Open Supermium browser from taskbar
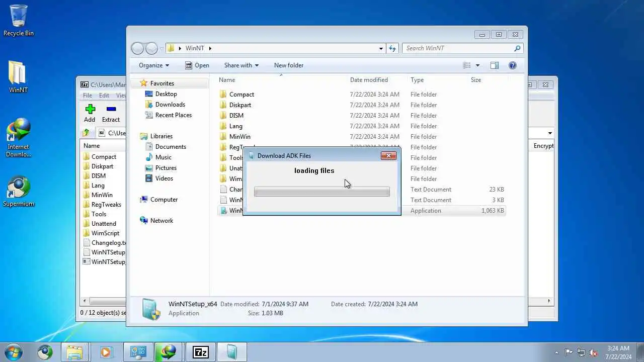Image resolution: width=644 pixels, height=362 pixels. point(45,352)
